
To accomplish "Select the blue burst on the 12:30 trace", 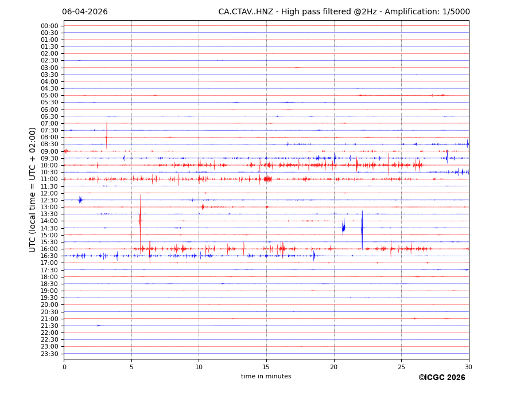I will [x=80, y=199].
